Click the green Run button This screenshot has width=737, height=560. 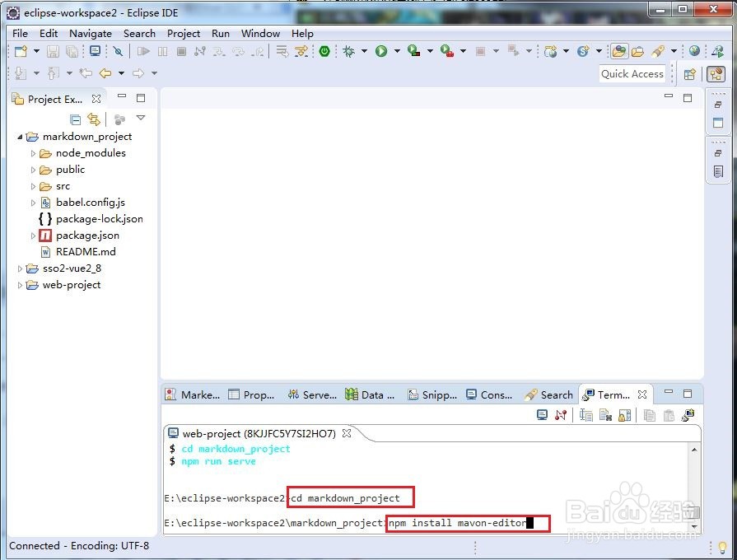tap(381, 51)
